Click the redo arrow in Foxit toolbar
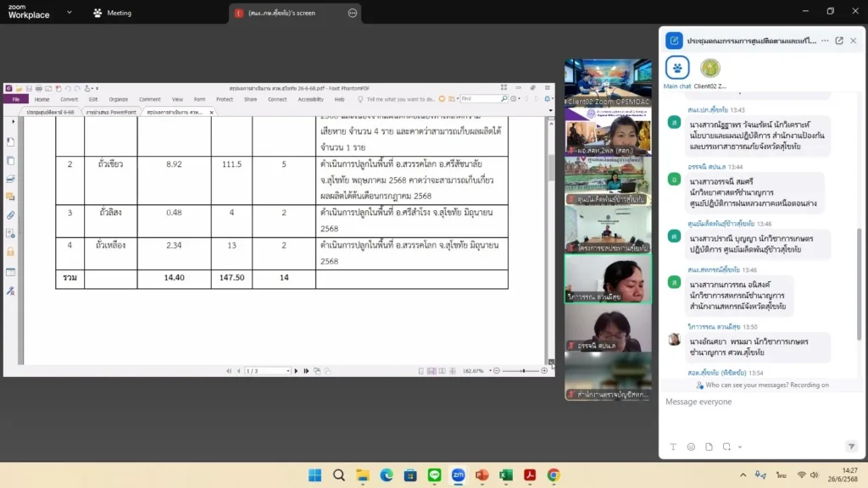Viewport: 868px width, 488px height. pyautogui.click(x=77, y=88)
